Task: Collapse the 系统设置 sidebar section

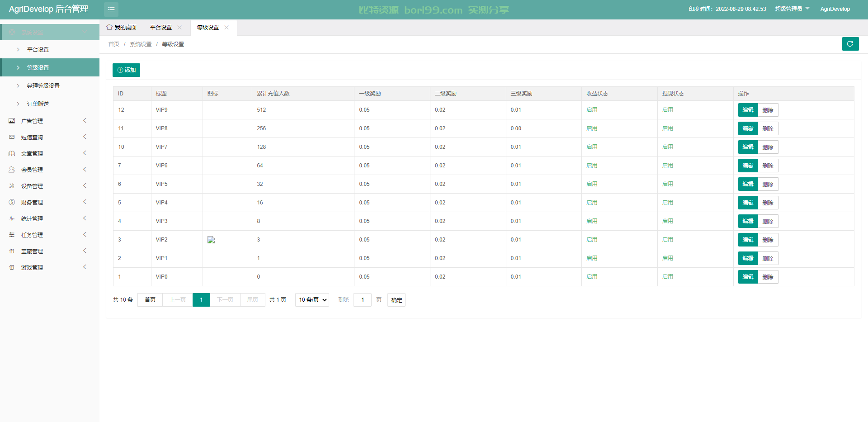Action: pos(50,32)
